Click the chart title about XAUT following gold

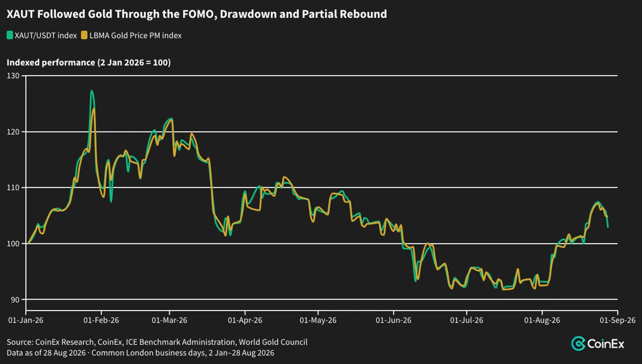click(197, 14)
